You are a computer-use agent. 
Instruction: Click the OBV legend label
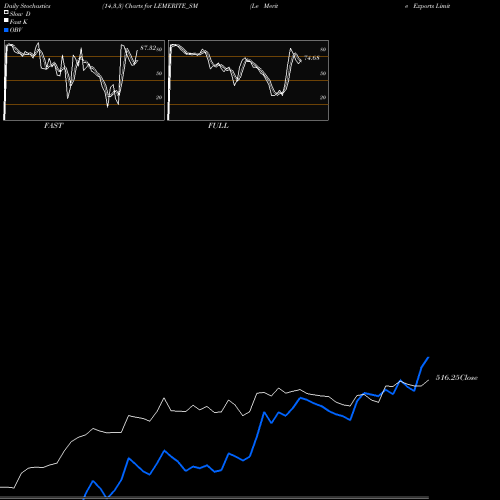tap(16, 30)
